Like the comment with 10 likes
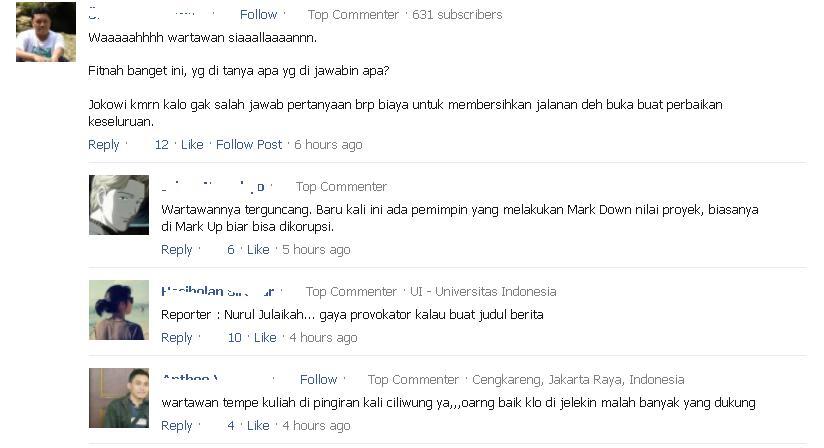This screenshot has width=824, height=448. 265,338
